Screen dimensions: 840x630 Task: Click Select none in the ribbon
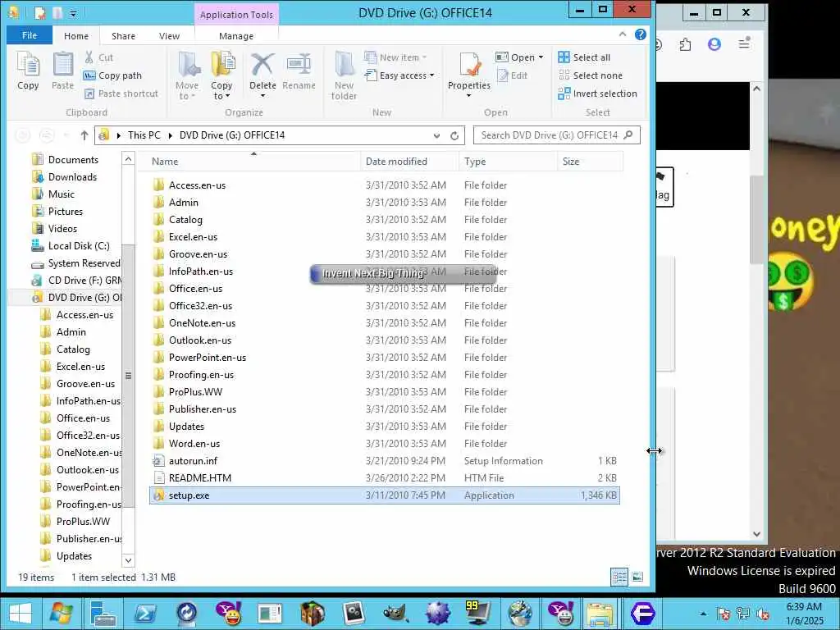[591, 75]
